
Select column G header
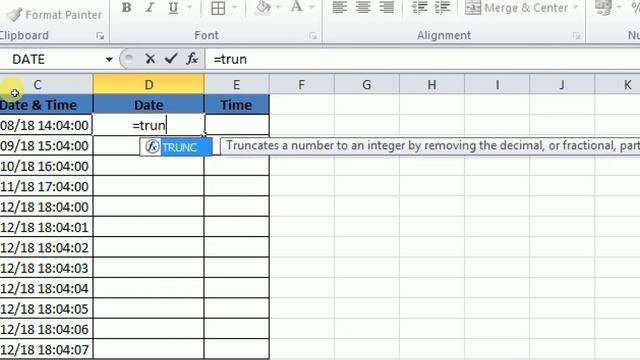(367, 84)
